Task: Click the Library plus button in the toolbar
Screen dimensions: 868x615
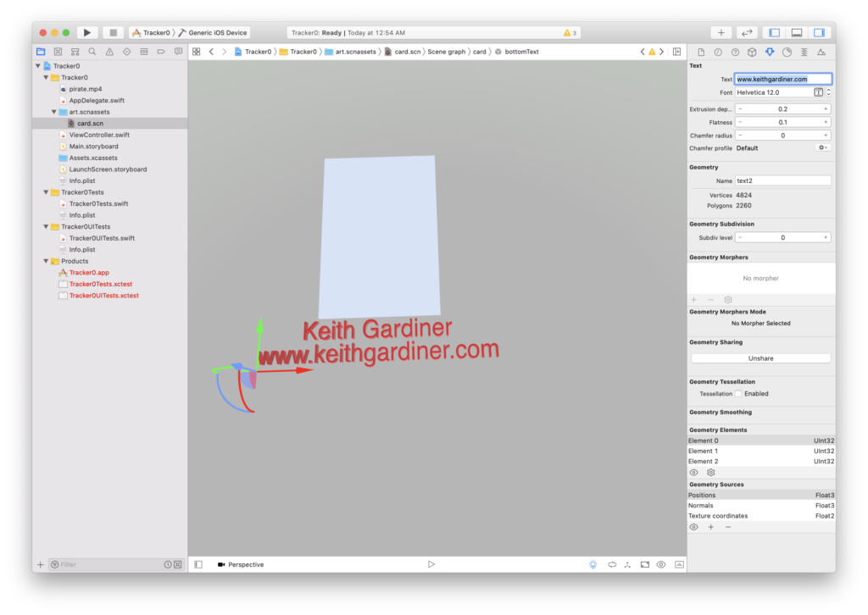Action: pyautogui.click(x=721, y=32)
